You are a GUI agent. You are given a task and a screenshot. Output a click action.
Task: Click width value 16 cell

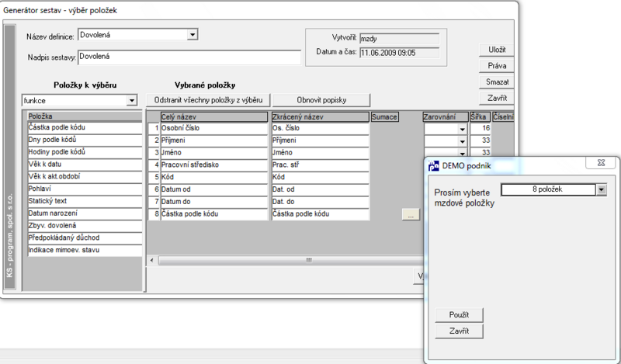coord(480,128)
